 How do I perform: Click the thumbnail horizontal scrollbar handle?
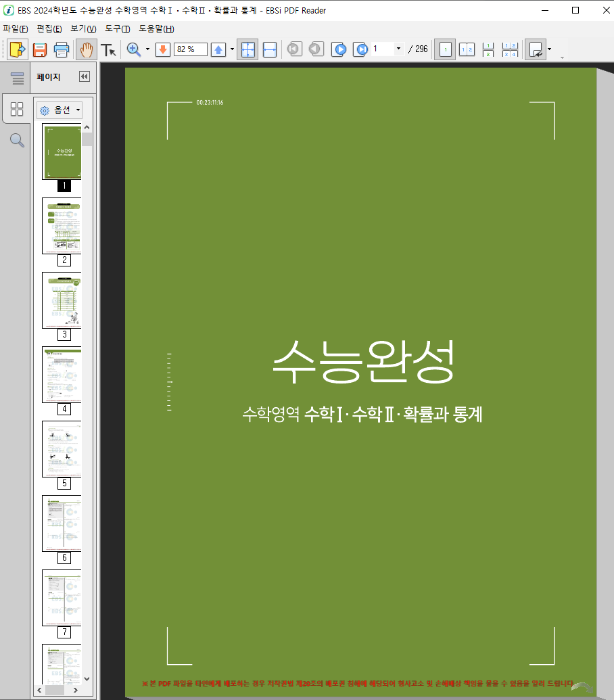tap(55, 690)
